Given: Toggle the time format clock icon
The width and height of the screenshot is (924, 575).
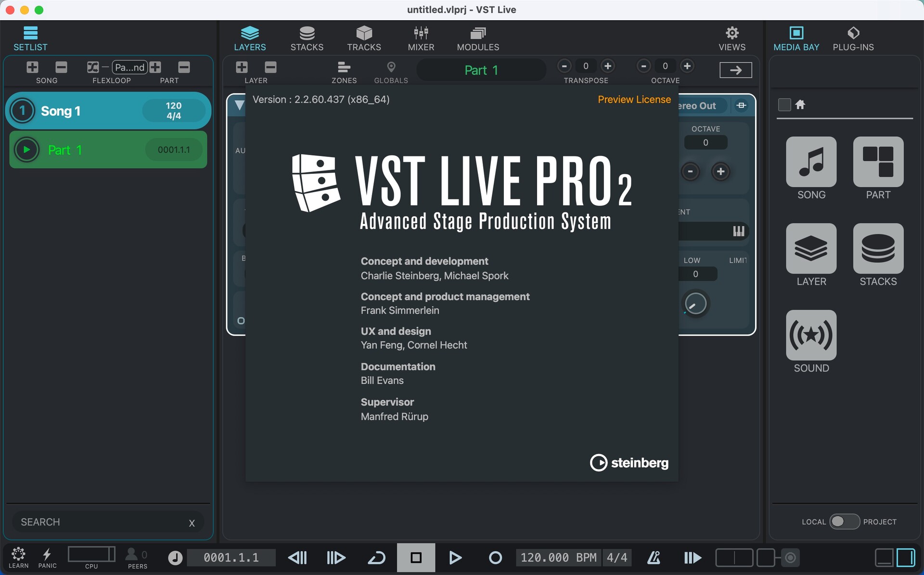Looking at the screenshot, I should (175, 558).
